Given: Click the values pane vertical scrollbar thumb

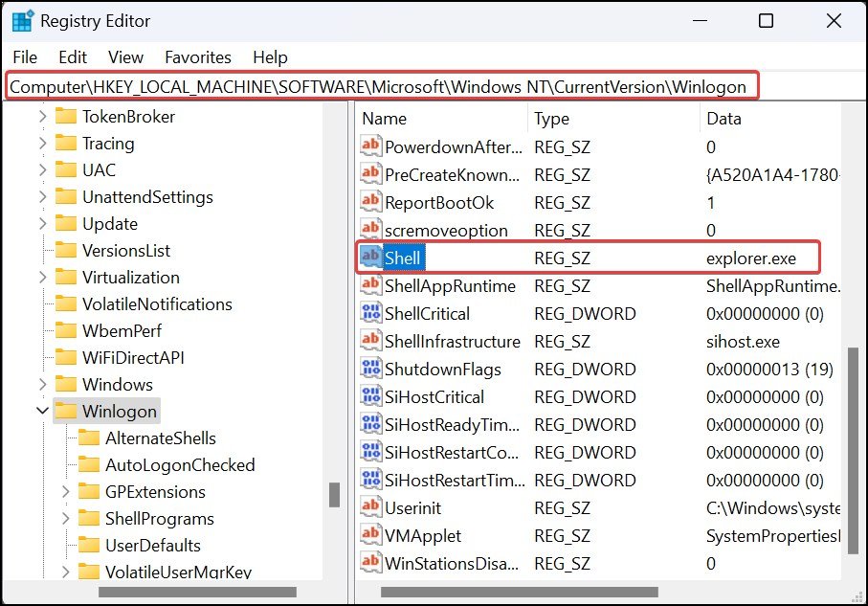Looking at the screenshot, I should pyautogui.click(x=853, y=450).
